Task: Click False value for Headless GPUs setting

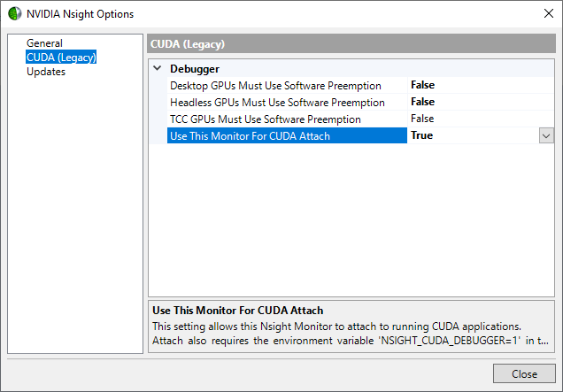Action: coord(422,102)
